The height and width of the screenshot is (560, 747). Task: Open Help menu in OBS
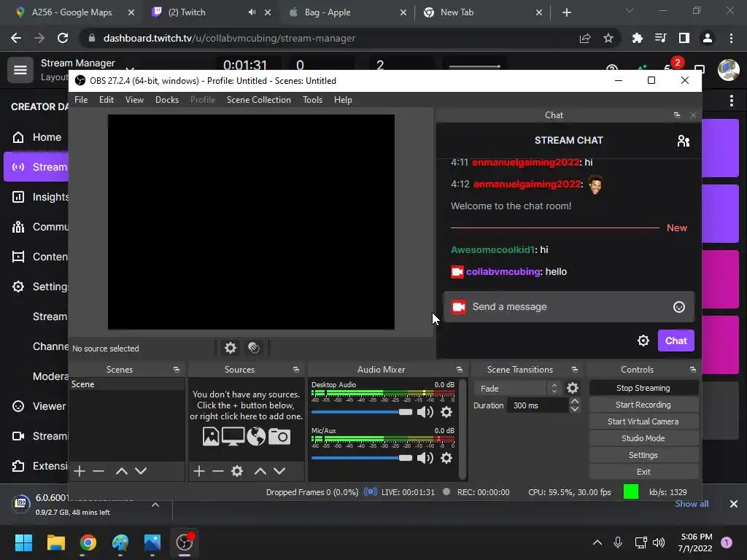pyautogui.click(x=343, y=99)
